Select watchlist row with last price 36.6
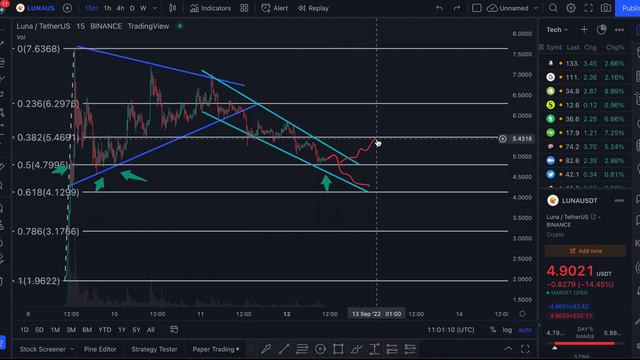This screenshot has height=360, width=640. (585, 119)
